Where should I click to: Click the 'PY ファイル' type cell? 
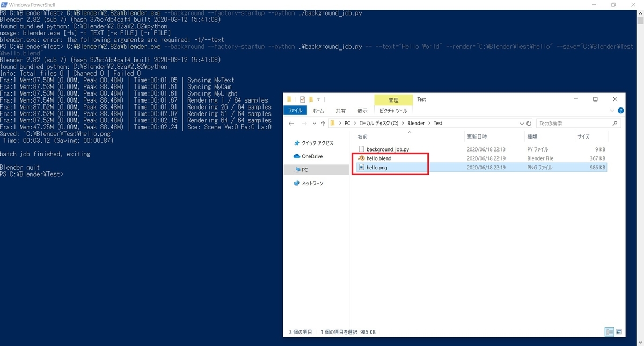[539, 149]
